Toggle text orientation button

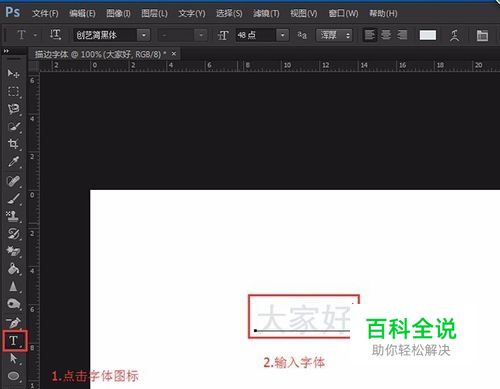tap(55, 35)
